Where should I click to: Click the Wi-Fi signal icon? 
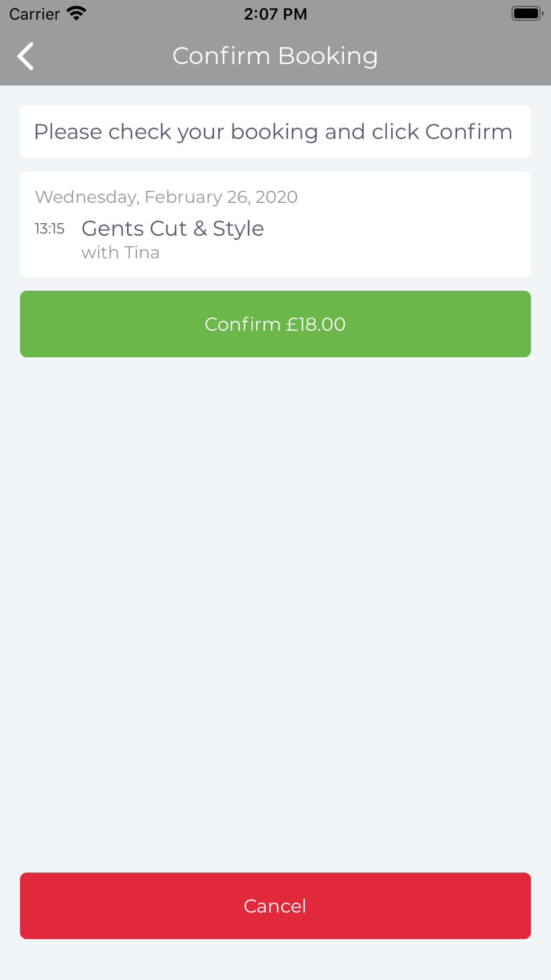(x=76, y=13)
